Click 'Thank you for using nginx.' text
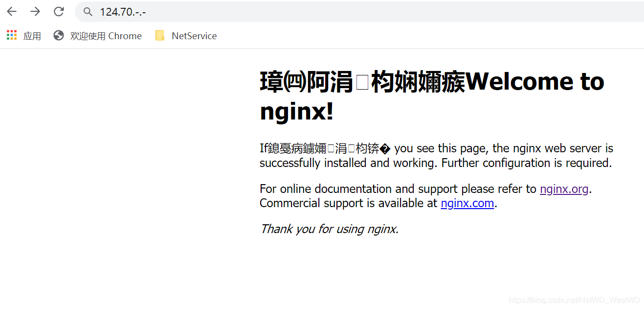This screenshot has width=644, height=309. [x=329, y=229]
